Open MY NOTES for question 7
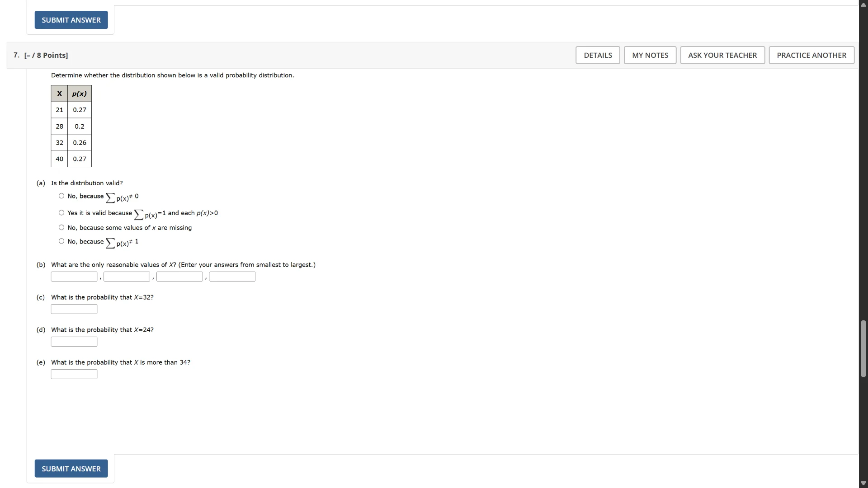Image resolution: width=868 pixels, height=488 pixels. 650,55
